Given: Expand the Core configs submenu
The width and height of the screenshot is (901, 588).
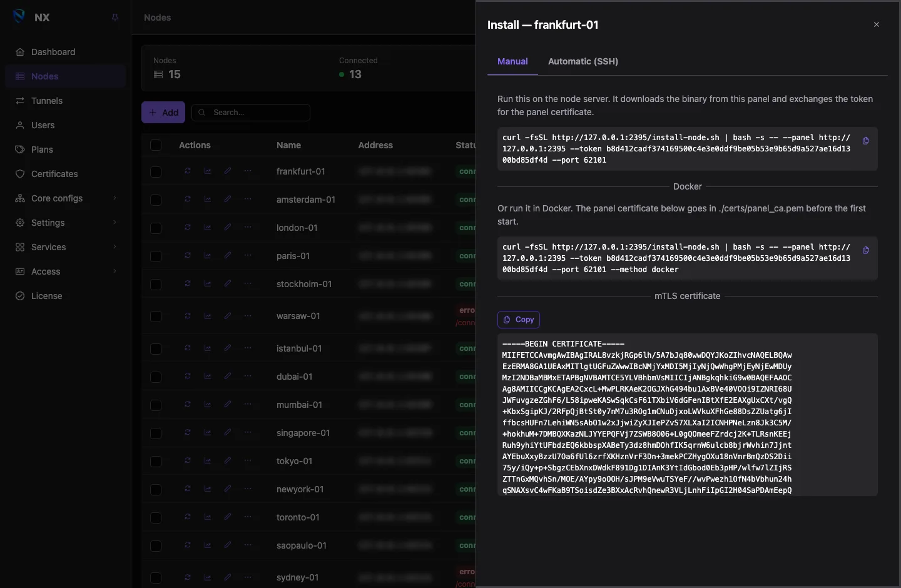Looking at the screenshot, I should 66,198.
